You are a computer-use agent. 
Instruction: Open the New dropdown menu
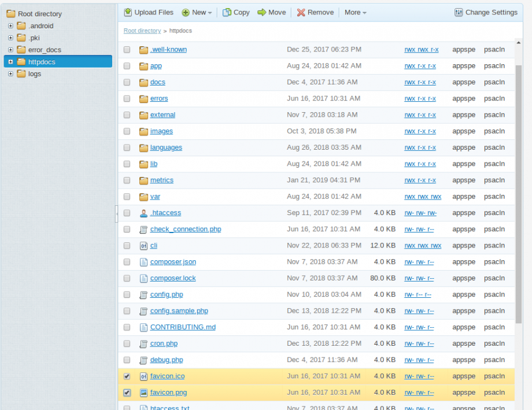(197, 12)
